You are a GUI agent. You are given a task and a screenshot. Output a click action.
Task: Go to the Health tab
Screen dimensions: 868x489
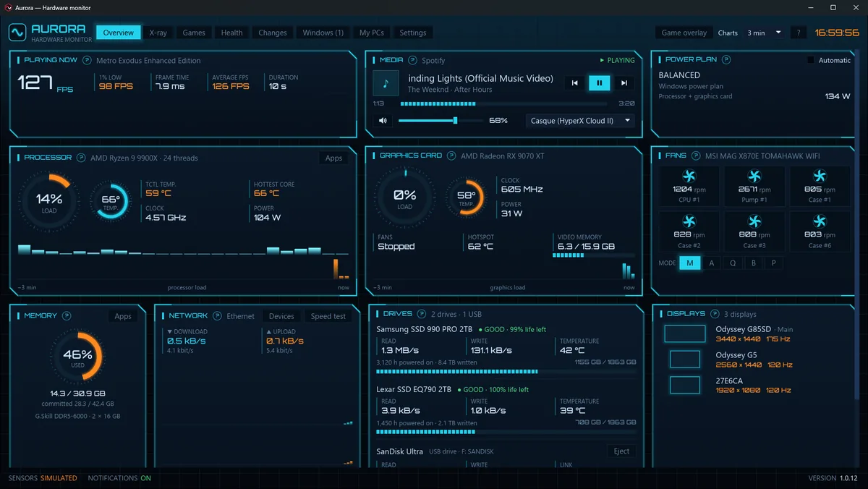[x=231, y=33]
